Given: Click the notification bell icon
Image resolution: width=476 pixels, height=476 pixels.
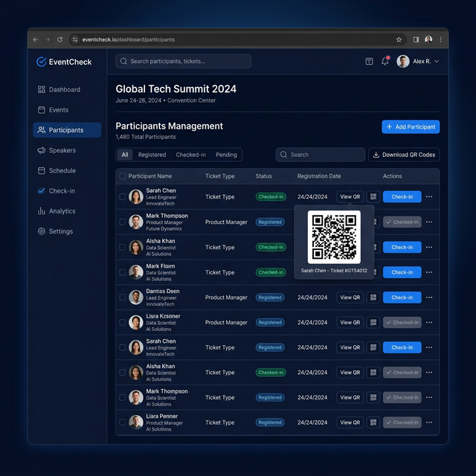Looking at the screenshot, I should [x=385, y=62].
